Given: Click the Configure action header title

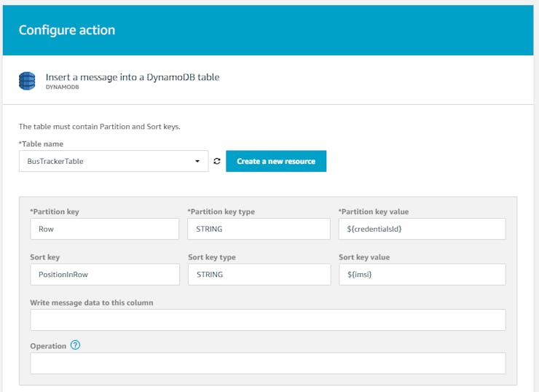Looking at the screenshot, I should (x=67, y=30).
